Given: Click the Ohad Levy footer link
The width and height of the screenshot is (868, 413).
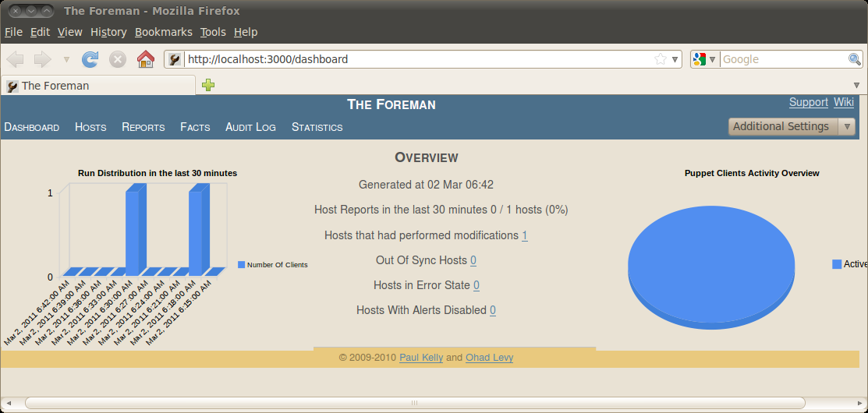Looking at the screenshot, I should tap(489, 358).
